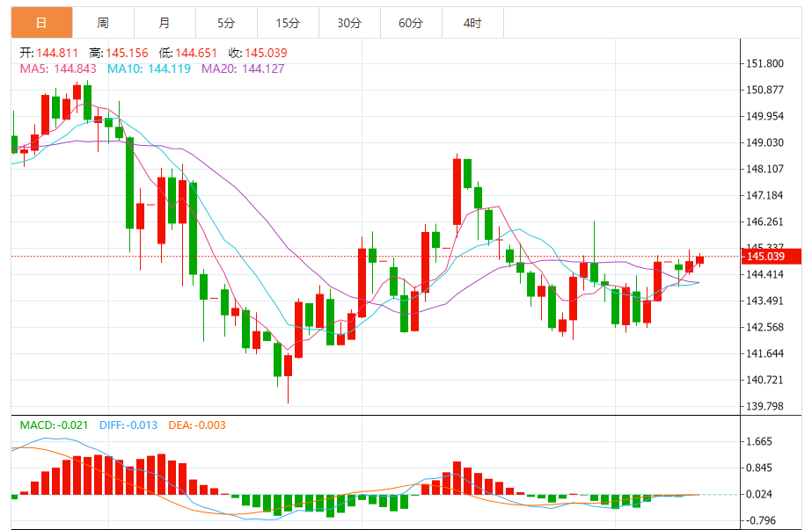Click the 142.568 price axis label
The width and height of the screenshot is (812, 530).
(x=764, y=328)
